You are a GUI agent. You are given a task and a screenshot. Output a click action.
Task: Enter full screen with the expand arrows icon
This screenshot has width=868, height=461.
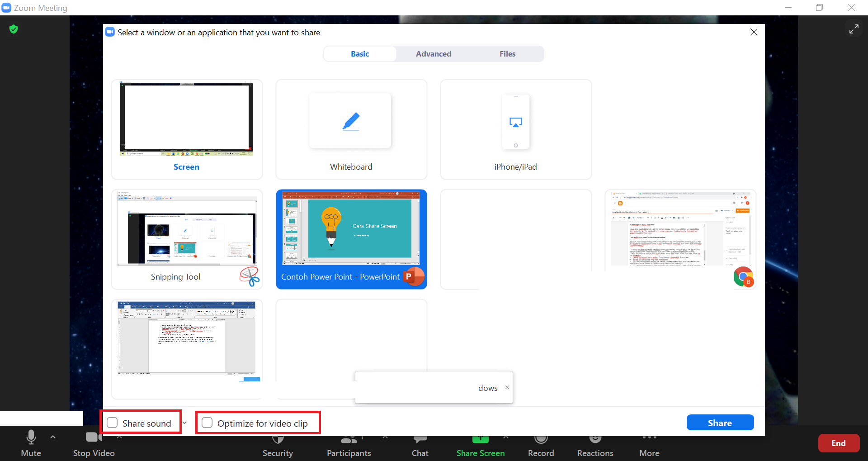click(854, 29)
